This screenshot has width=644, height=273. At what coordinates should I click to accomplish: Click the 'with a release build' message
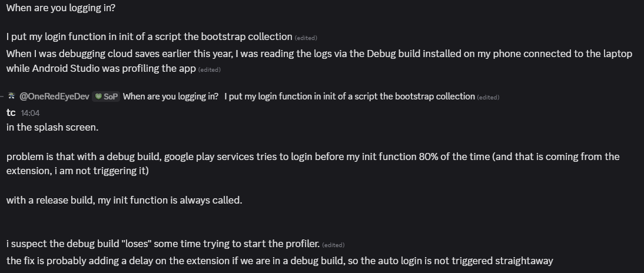tap(124, 200)
